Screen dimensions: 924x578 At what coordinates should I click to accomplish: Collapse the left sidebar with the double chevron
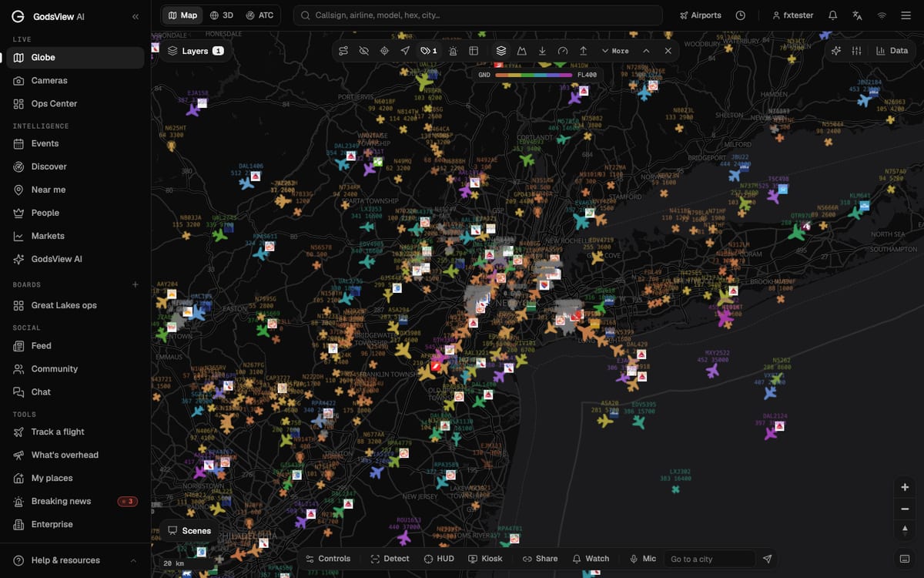click(136, 16)
